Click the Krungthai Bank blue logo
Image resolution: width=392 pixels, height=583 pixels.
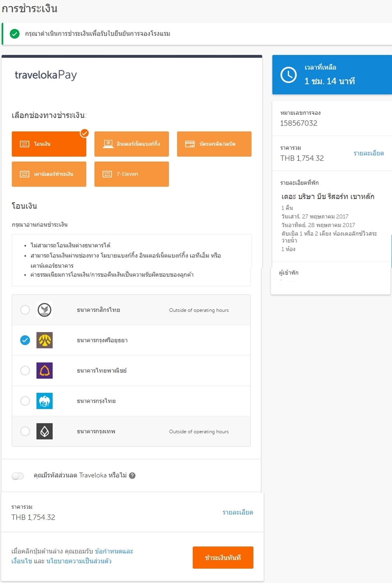click(x=44, y=401)
